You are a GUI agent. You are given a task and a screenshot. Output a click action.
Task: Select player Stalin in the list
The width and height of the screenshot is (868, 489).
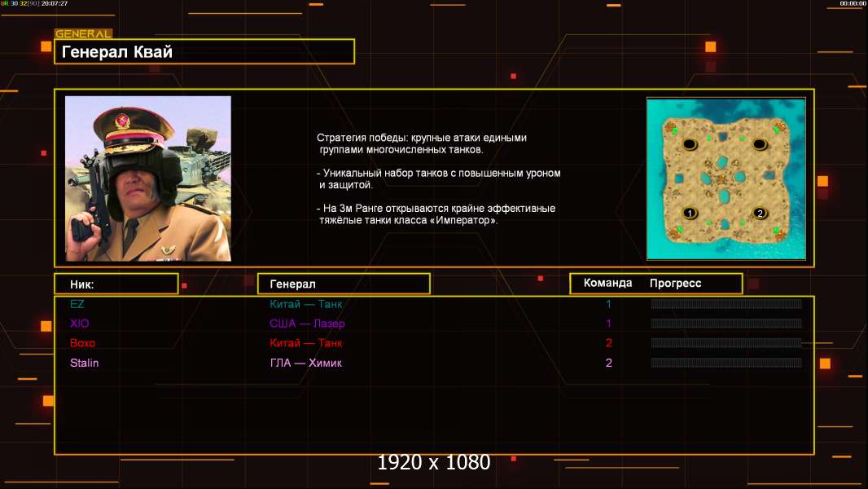pyautogui.click(x=84, y=363)
